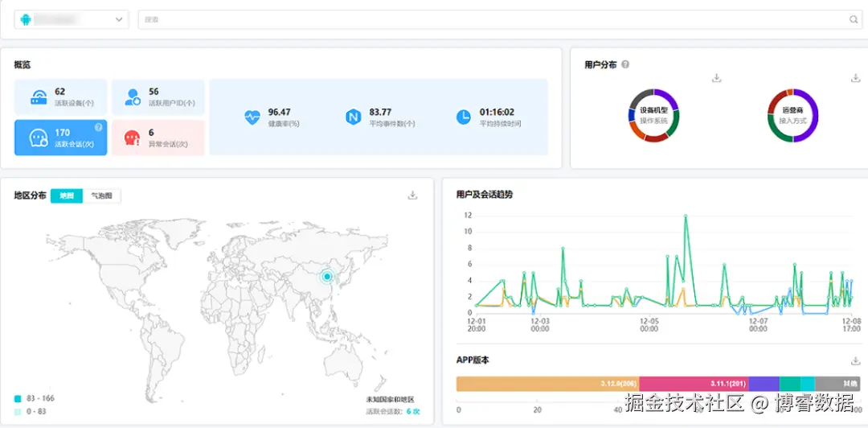Click the 83.77 average events value
This screenshot has width=868, height=428.
point(380,112)
